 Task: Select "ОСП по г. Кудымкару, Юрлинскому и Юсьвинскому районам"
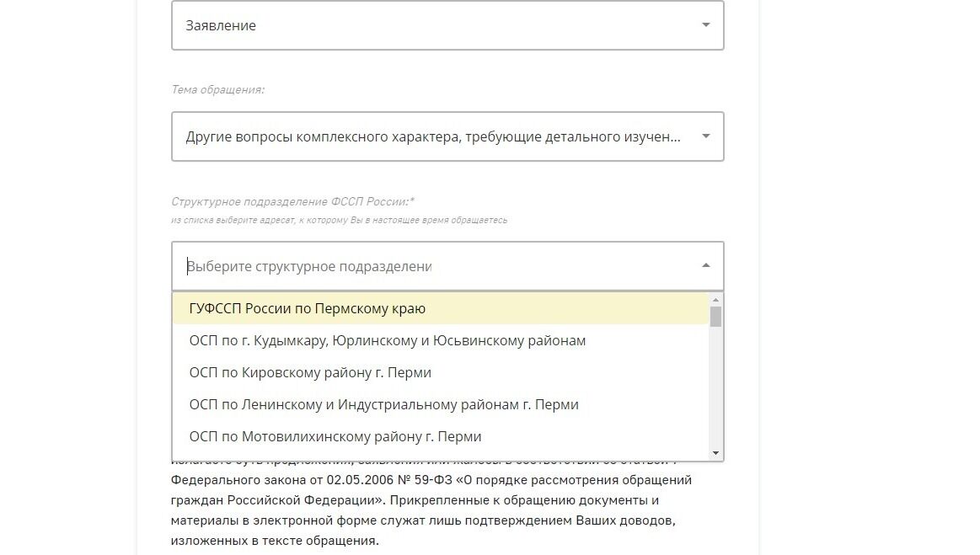tap(441, 340)
